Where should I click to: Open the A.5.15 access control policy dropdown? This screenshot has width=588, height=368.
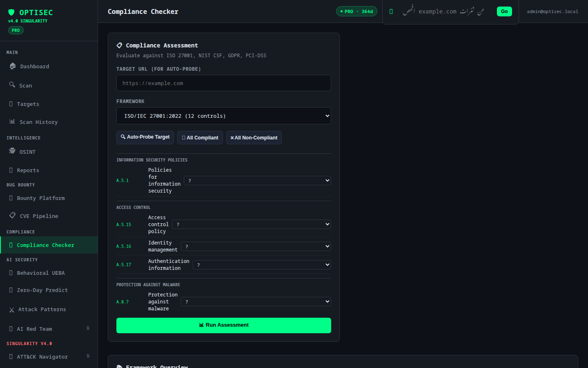click(x=252, y=224)
